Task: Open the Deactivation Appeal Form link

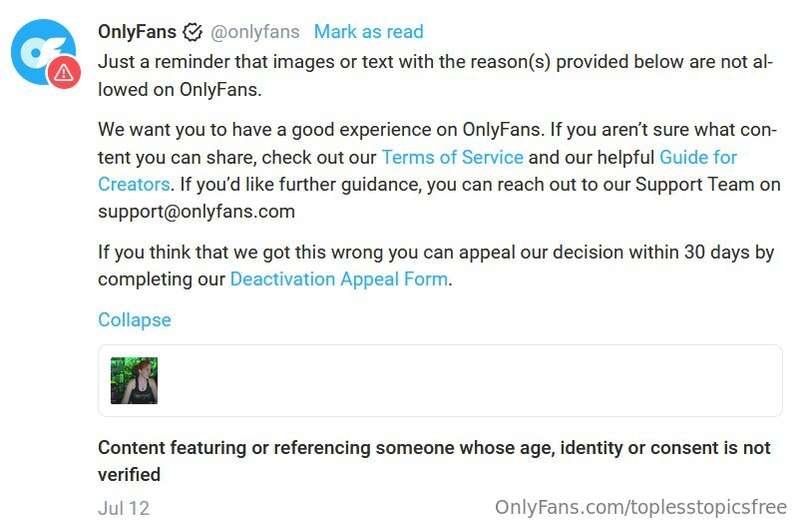Action: 339,279
